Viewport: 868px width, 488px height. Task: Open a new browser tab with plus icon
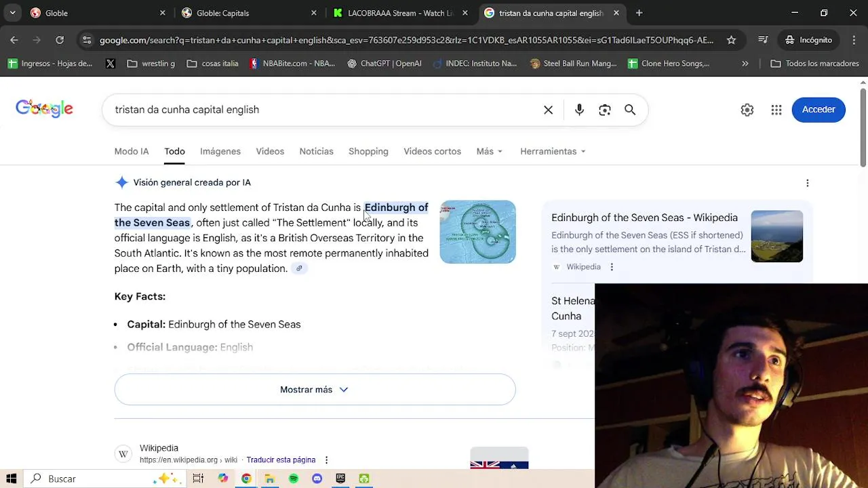(639, 13)
